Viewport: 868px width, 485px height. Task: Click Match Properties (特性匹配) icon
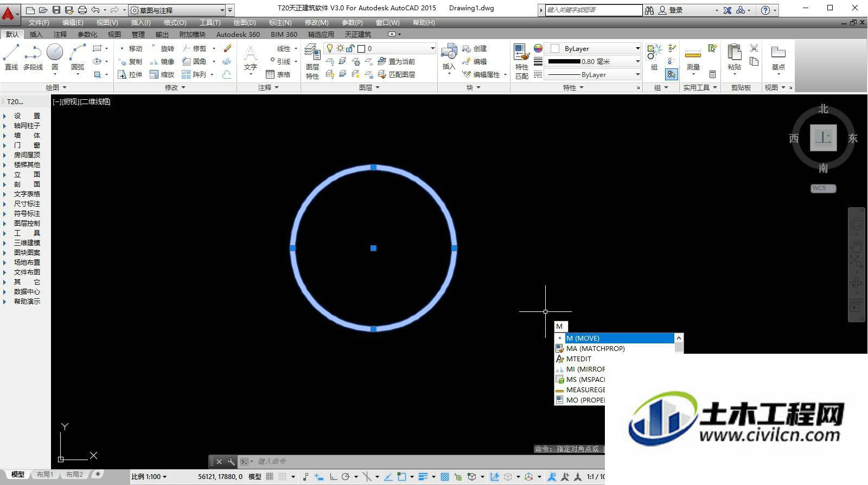point(522,61)
